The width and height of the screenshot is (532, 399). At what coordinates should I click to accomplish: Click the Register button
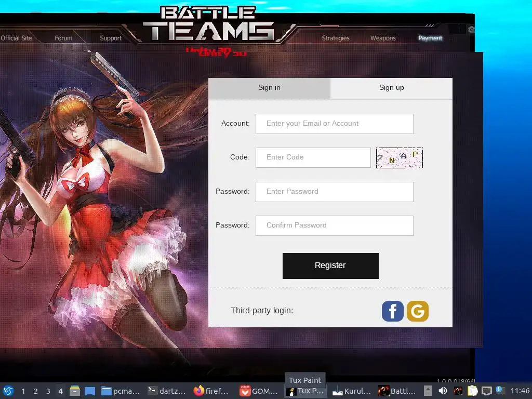click(330, 265)
